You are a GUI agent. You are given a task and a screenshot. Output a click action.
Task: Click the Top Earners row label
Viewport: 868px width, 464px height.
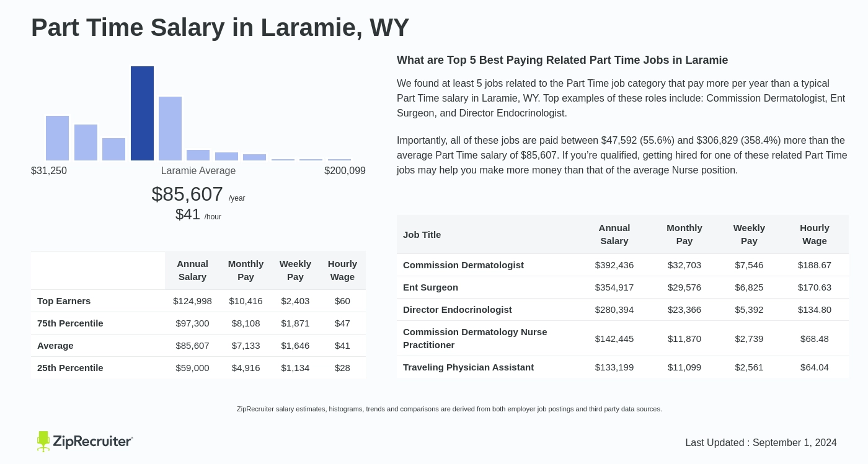point(64,300)
